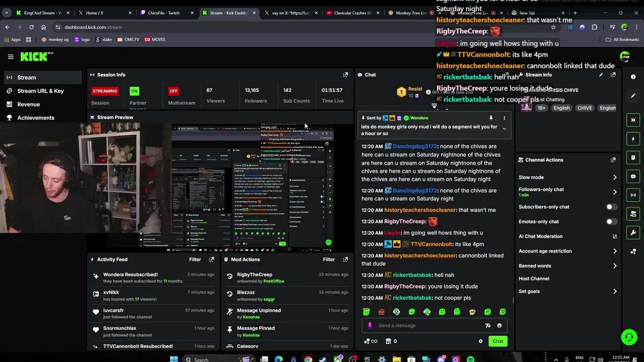Pop out the Activity Feed panel
Image resolution: width=644 pixels, height=362 pixels.
(x=211, y=259)
